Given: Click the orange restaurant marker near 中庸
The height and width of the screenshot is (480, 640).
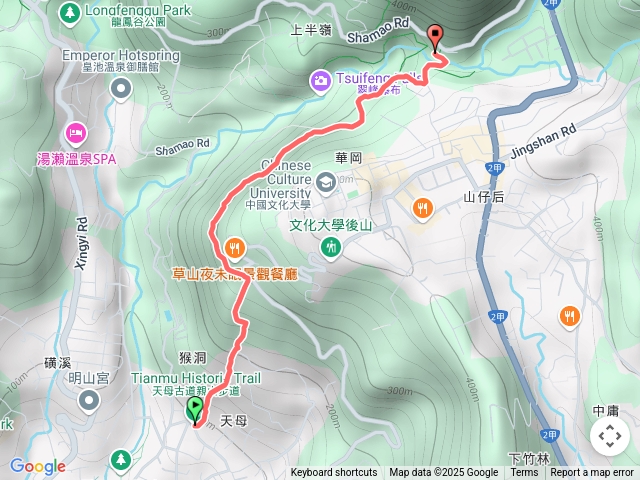Looking at the screenshot, I should pos(570,316).
